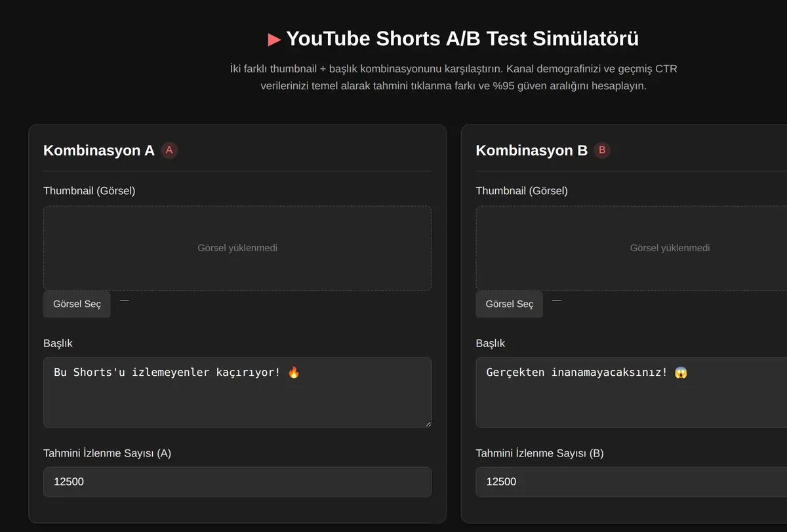Click Thumbnail (Görsel) label in Kombinasyon A
The height and width of the screenshot is (532, 787).
(x=89, y=191)
